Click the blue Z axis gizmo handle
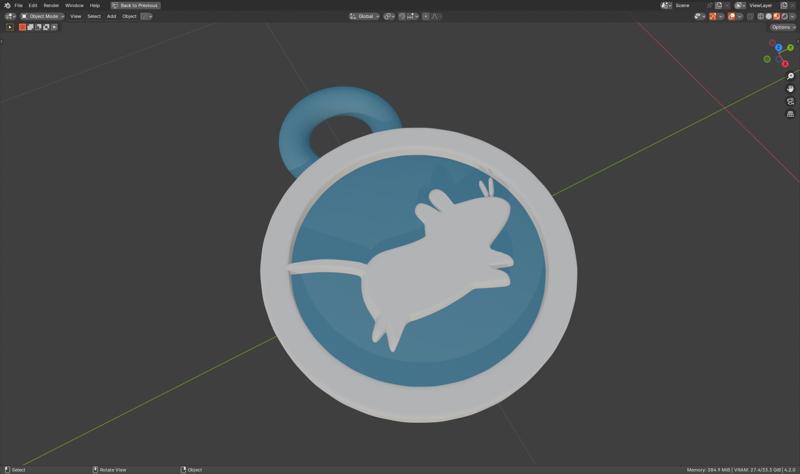 779,47
